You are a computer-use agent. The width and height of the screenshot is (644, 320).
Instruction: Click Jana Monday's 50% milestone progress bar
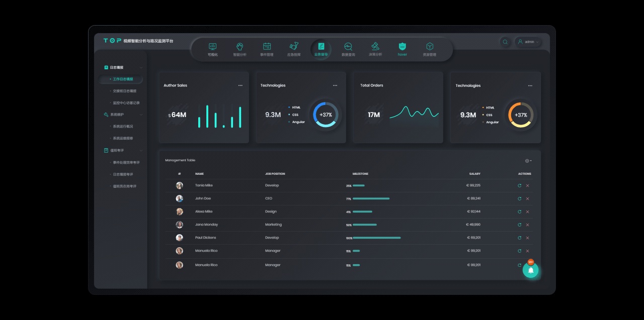[365, 225]
